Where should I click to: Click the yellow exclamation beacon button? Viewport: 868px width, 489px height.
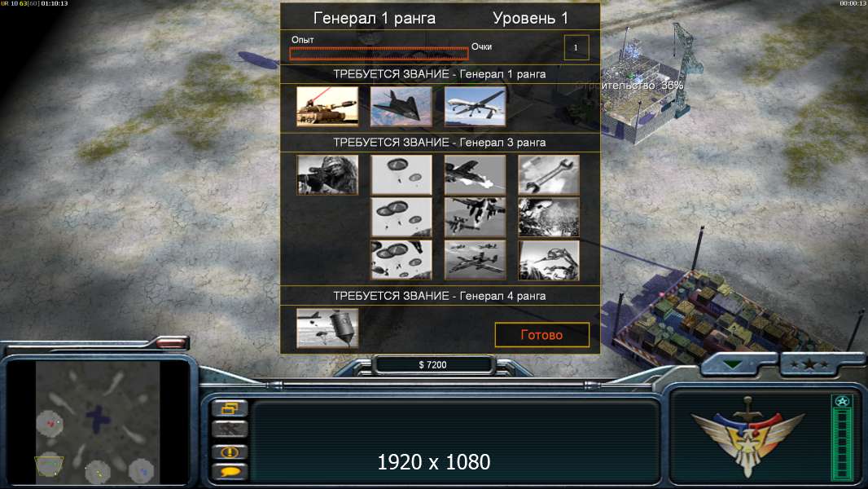coord(230,452)
